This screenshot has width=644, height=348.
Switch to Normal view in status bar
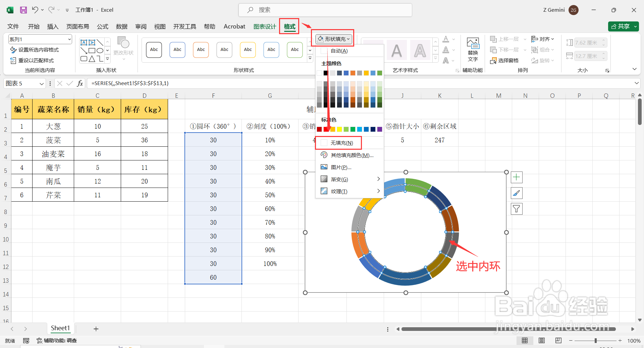point(525,341)
